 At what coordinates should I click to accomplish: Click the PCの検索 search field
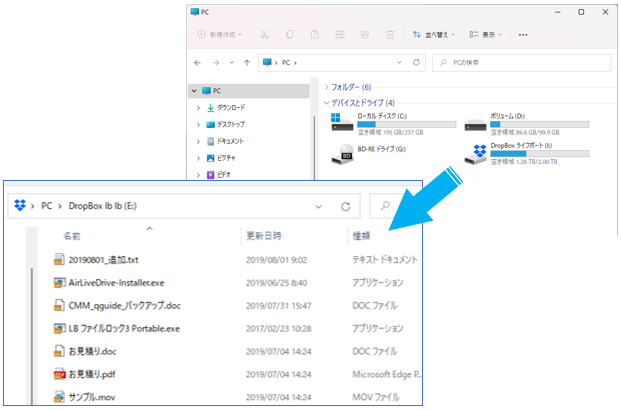[x=522, y=63]
